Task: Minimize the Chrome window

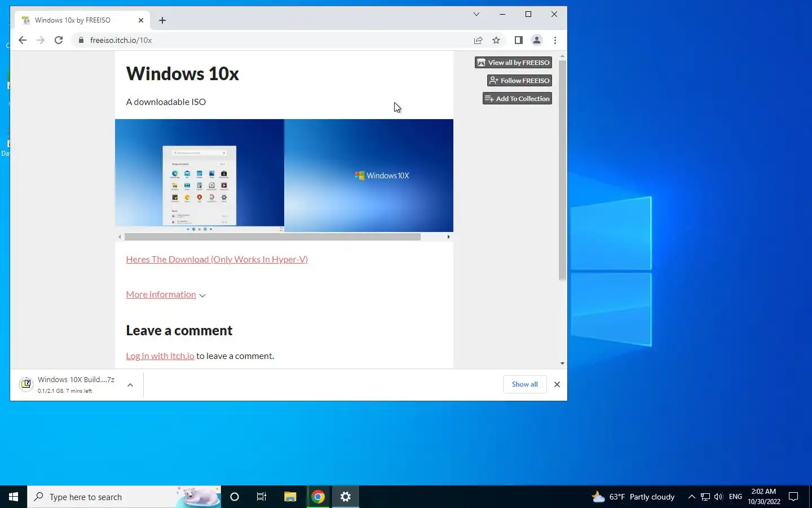Action: point(502,14)
